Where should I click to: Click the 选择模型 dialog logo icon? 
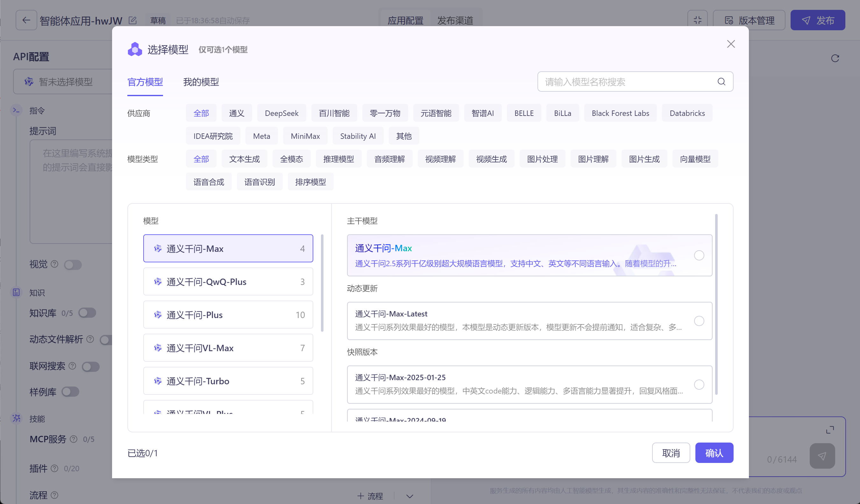(x=135, y=49)
